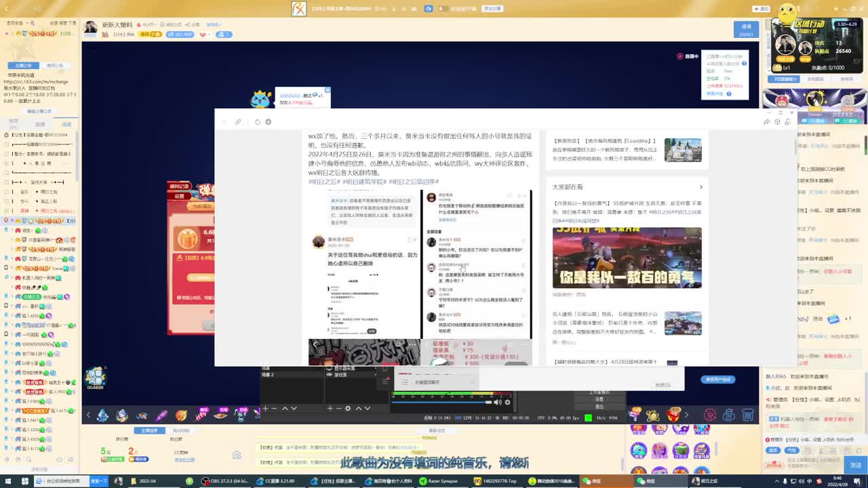
Task: Click the first crystal gift icon in the gift bar
Action: click(x=102, y=415)
